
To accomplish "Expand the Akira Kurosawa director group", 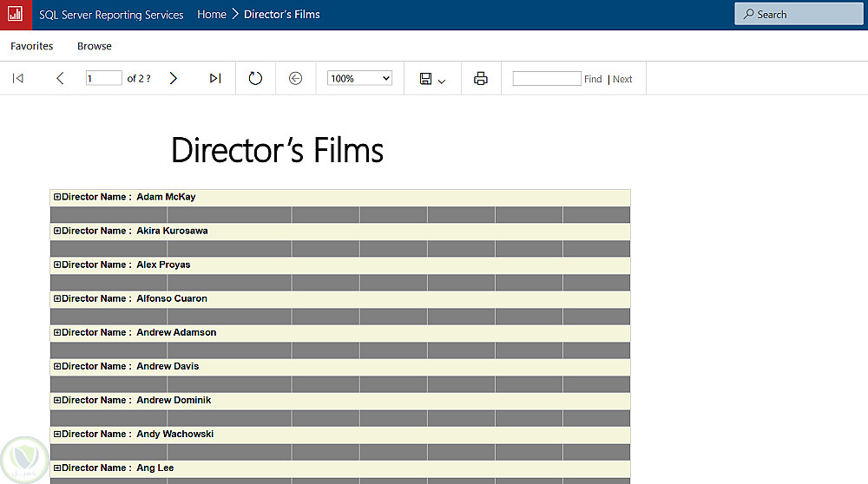I will pos(57,231).
